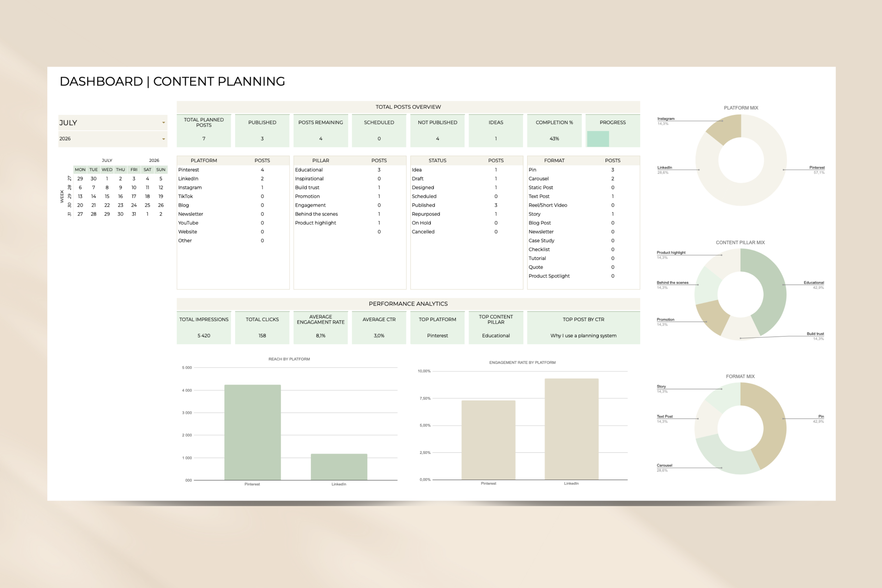Click the AVERAGE CTR value 3,0%
Image resolution: width=882 pixels, height=588 pixels.
379,336
